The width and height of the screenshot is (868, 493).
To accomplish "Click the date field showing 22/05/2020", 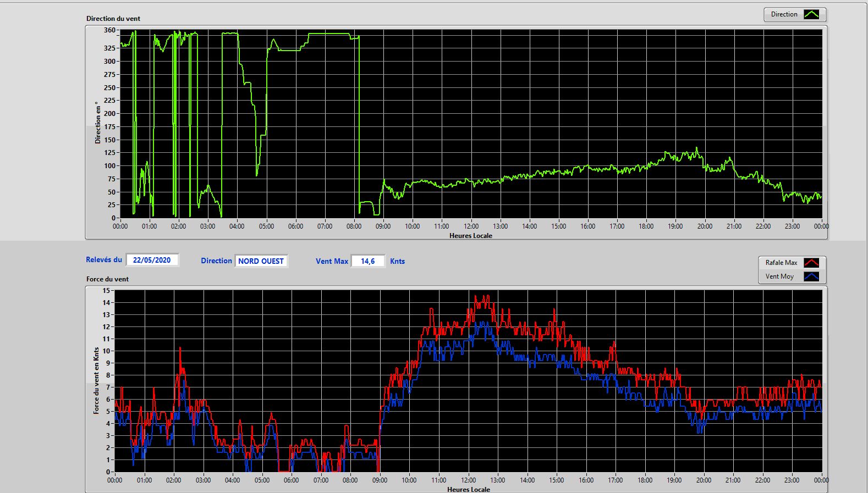I will 152,260.
